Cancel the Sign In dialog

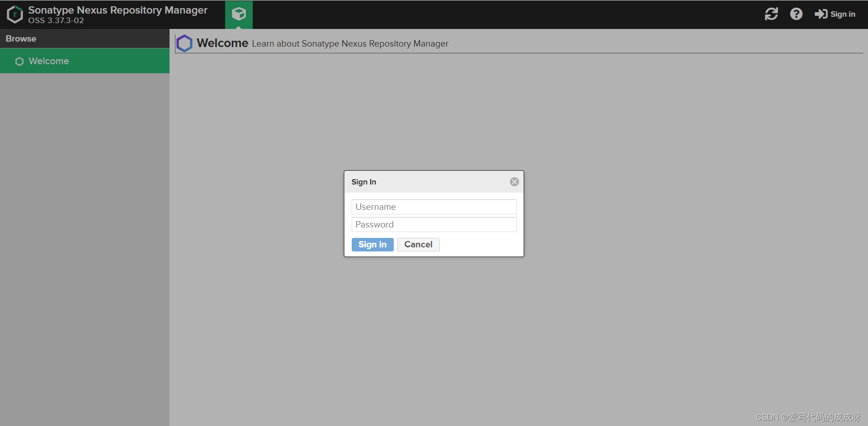pos(418,245)
